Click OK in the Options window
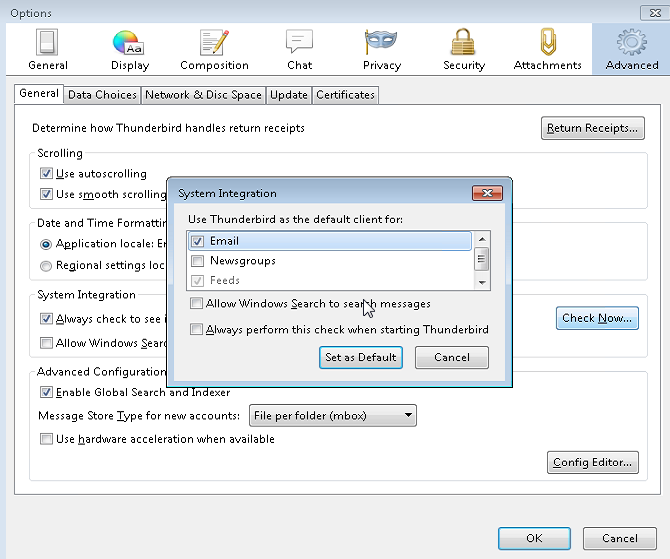Viewport: 670px width, 559px height. tap(534, 538)
